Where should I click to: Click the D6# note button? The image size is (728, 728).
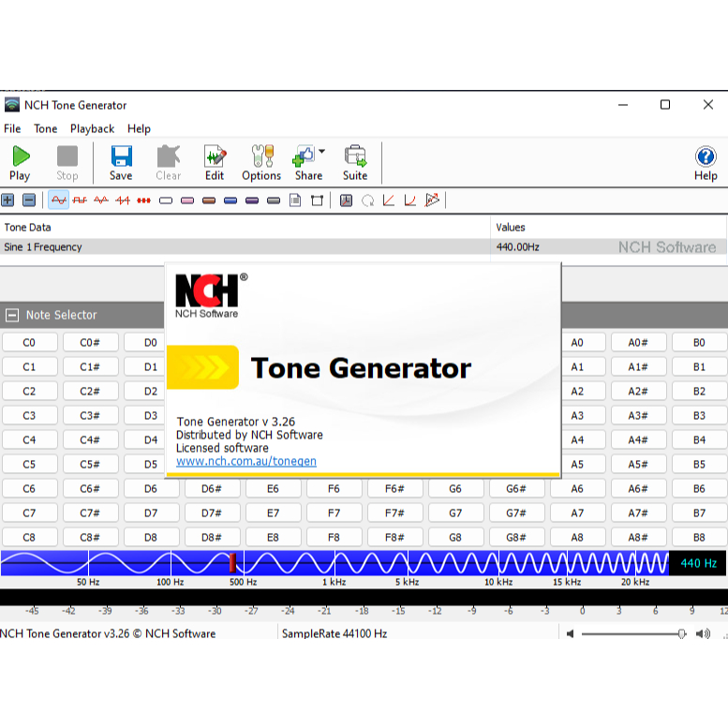[212, 488]
